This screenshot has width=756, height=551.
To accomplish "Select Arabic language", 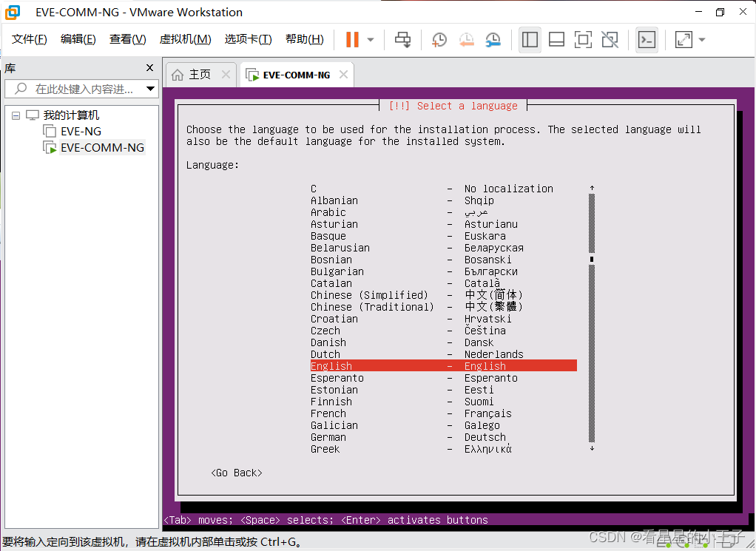I will pyautogui.click(x=444, y=212).
